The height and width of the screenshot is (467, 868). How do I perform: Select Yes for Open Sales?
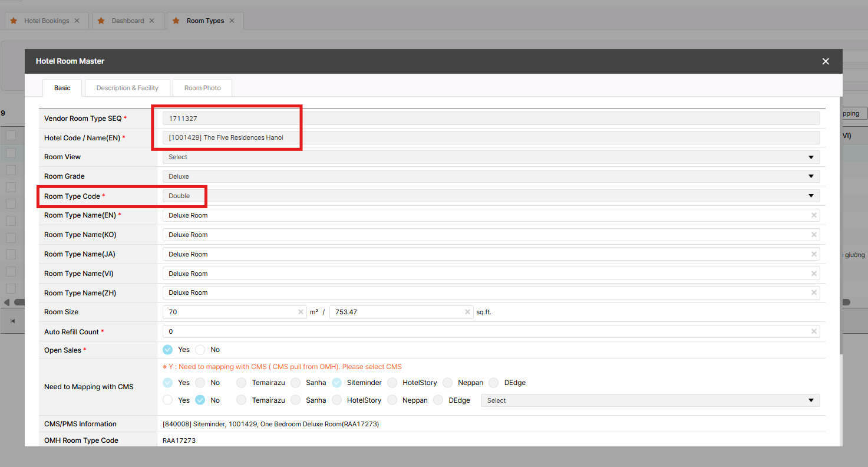[x=168, y=350]
